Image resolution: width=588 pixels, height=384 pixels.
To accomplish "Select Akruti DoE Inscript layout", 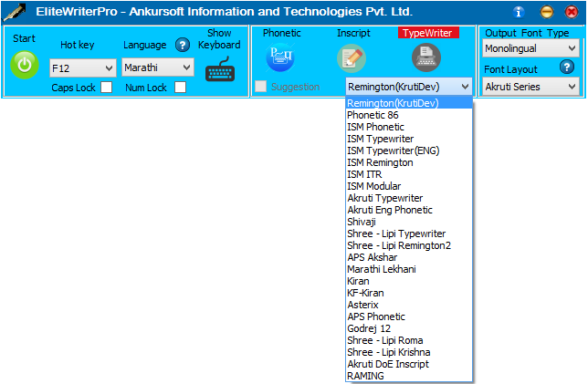I will (408, 364).
